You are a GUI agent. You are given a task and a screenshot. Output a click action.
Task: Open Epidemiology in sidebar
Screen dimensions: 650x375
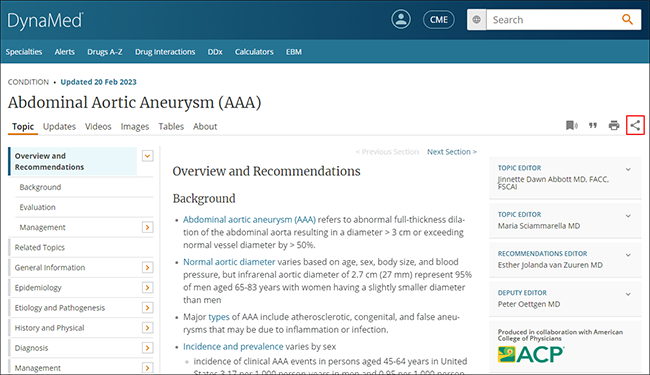coord(38,288)
